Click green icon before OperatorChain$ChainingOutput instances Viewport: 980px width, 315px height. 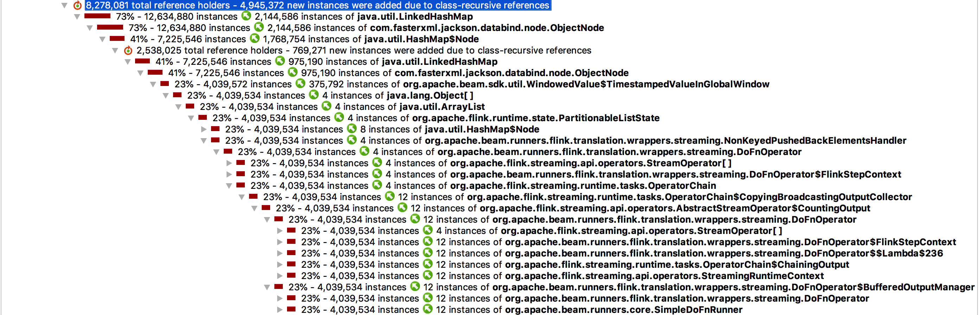(x=428, y=264)
